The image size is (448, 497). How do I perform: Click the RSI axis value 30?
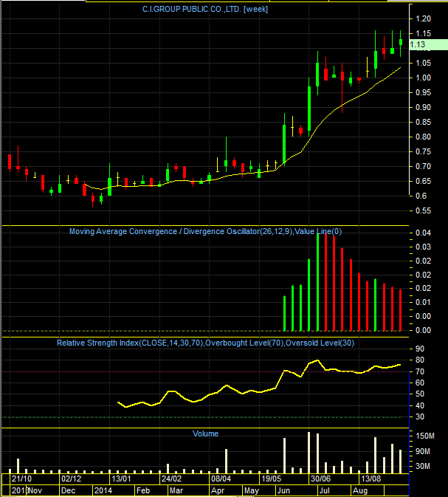[420, 417]
